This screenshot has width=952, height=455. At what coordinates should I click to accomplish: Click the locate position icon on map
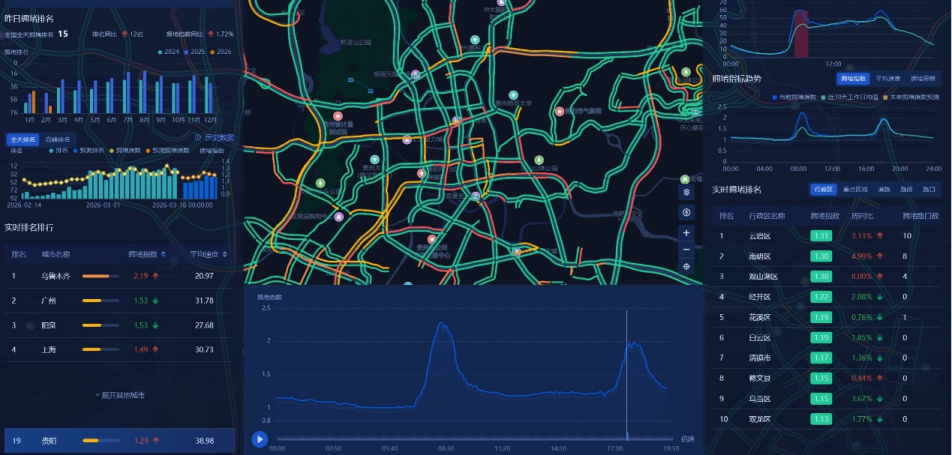point(686,267)
